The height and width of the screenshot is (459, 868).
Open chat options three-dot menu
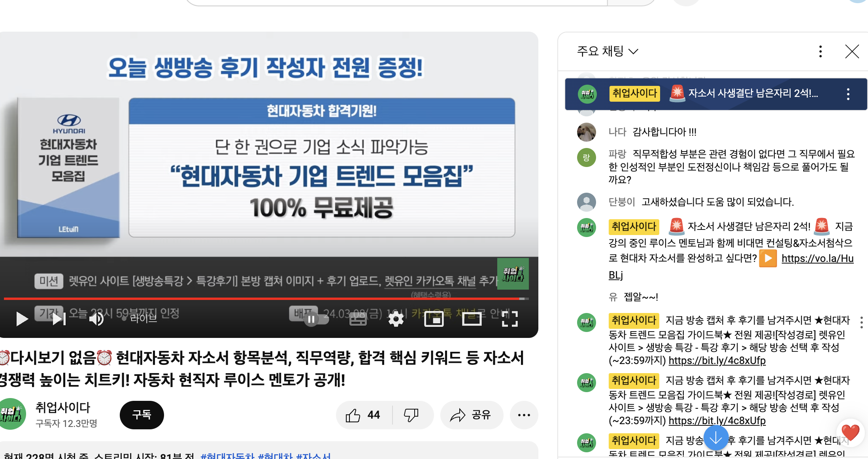point(821,51)
